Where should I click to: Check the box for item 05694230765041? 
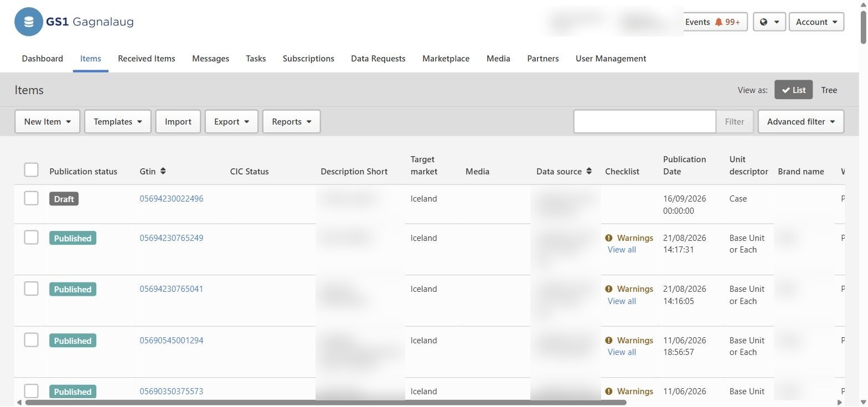tap(31, 288)
